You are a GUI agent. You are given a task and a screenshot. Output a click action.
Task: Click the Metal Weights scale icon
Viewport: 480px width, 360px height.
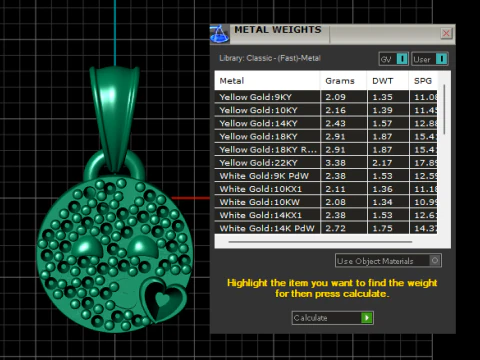tap(220, 34)
